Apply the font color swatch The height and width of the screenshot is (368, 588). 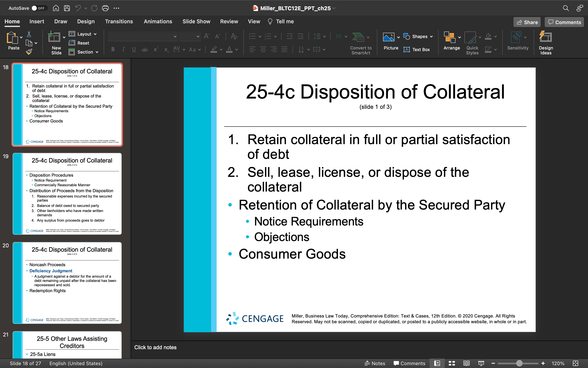coord(229,49)
